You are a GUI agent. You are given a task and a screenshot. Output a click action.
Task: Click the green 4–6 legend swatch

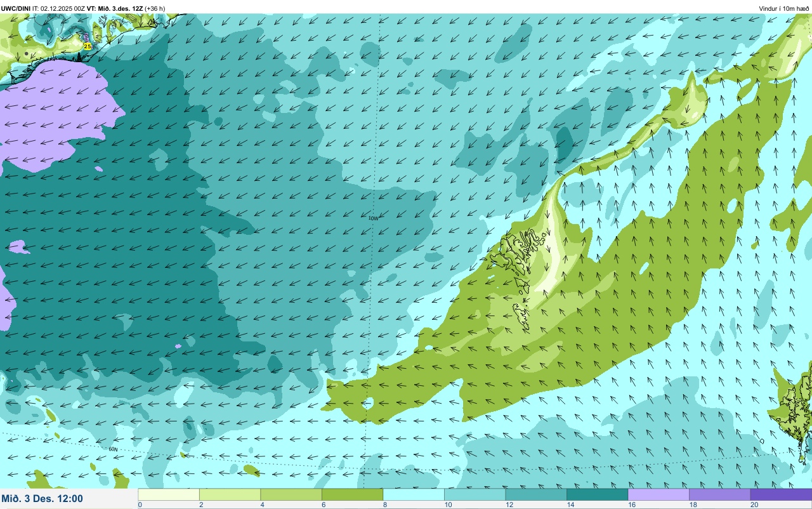click(x=291, y=494)
